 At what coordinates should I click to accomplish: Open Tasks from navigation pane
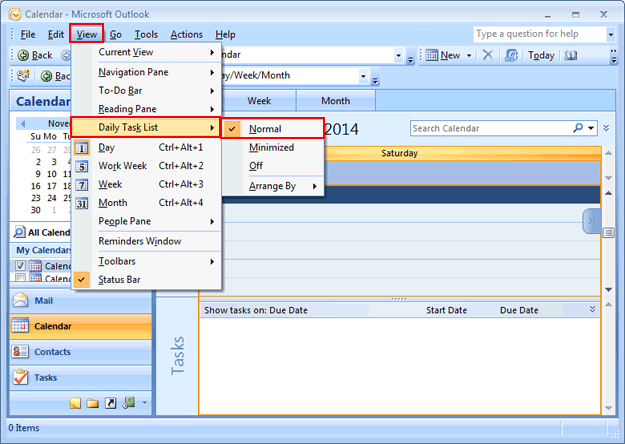point(80,377)
